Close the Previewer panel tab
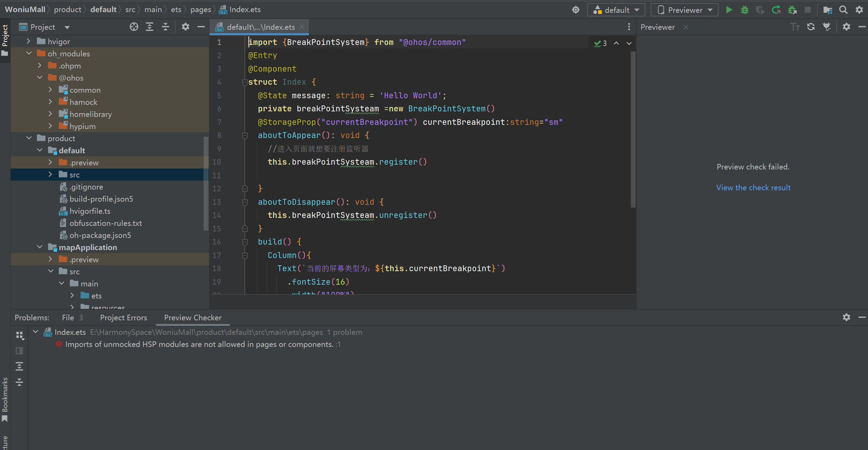The width and height of the screenshot is (868, 450). click(x=686, y=27)
